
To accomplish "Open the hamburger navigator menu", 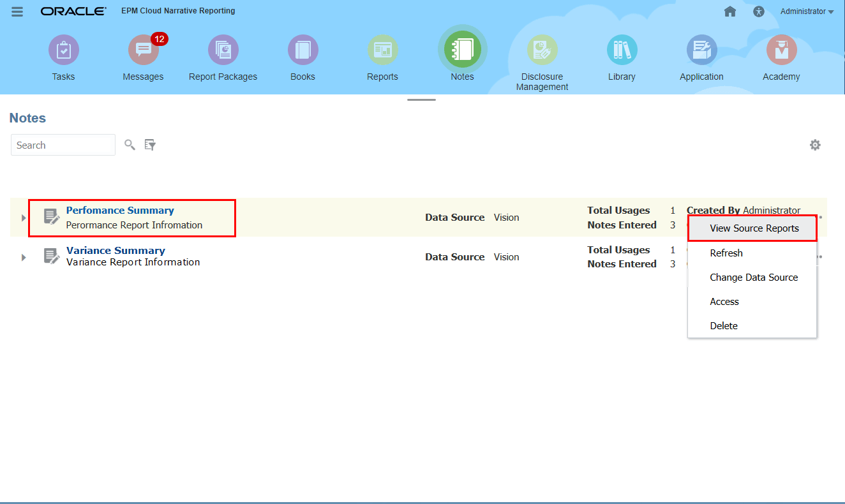I will (x=17, y=11).
